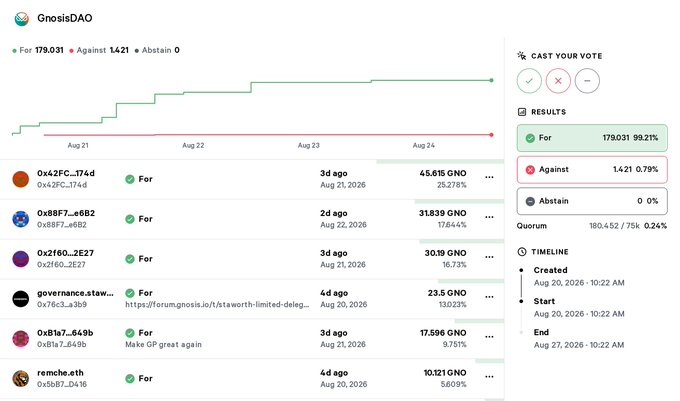Click the red X icon in Against result

pyautogui.click(x=530, y=170)
